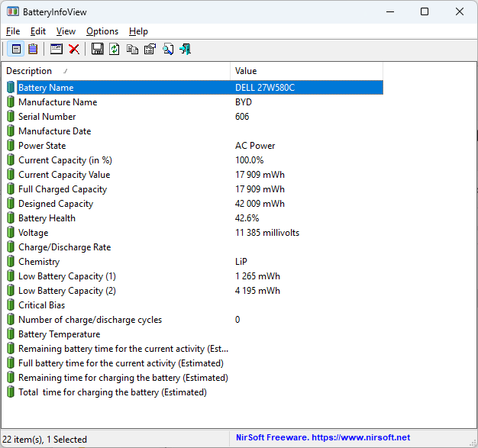Screen dimensions: 478x448
Task: Click battery icon of Power State row
Action: [11, 146]
